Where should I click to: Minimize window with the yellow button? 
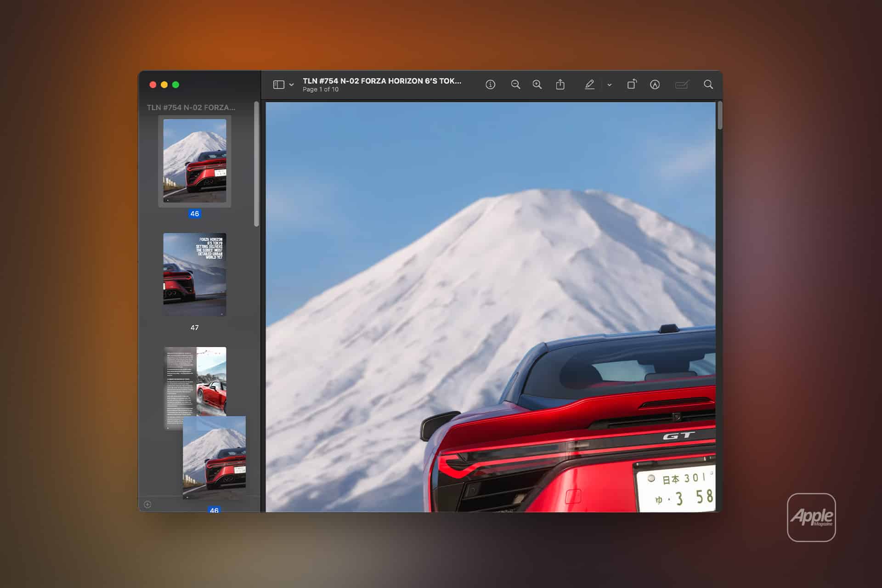pos(164,85)
